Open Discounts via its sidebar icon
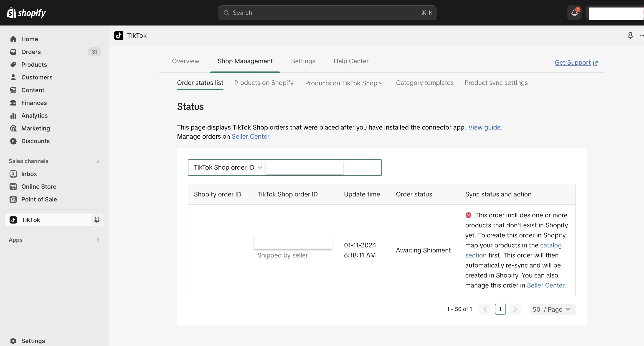The image size is (644, 346). click(x=13, y=141)
